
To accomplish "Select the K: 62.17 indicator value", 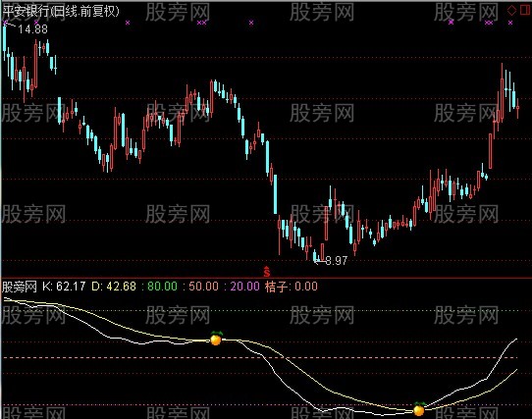I will coord(64,287).
